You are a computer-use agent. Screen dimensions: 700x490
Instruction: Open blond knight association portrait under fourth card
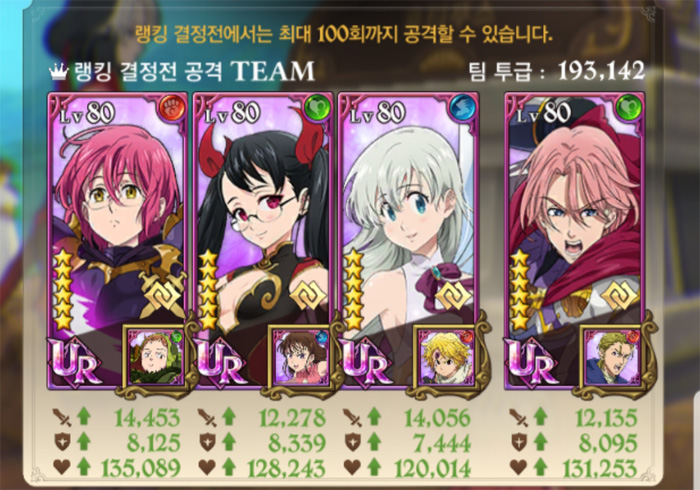(612, 357)
